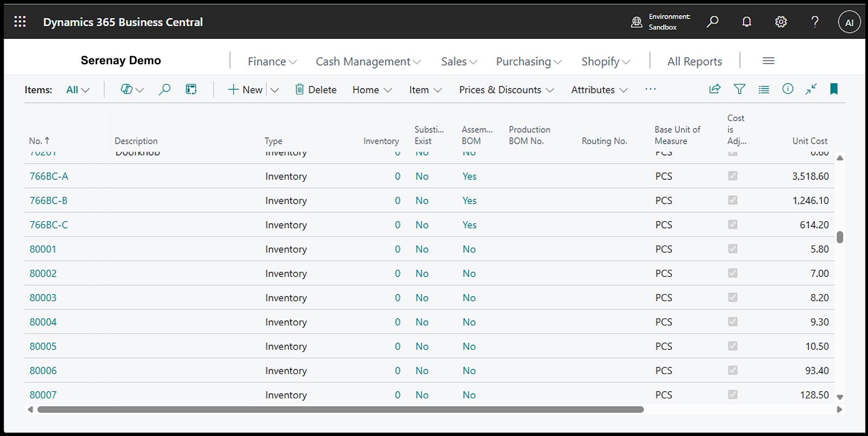This screenshot has width=868, height=436.
Task: Click the horizontal scrollbar right arrow
Action: click(840, 409)
